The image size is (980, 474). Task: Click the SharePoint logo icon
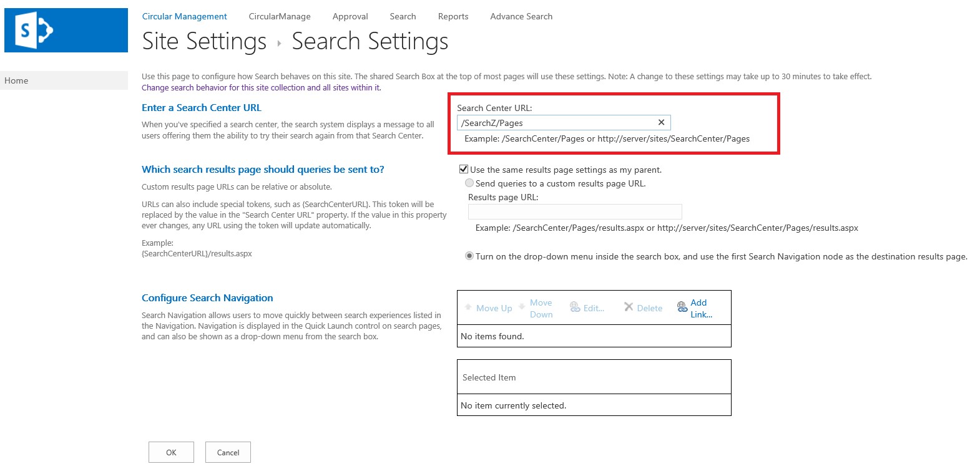click(x=66, y=30)
